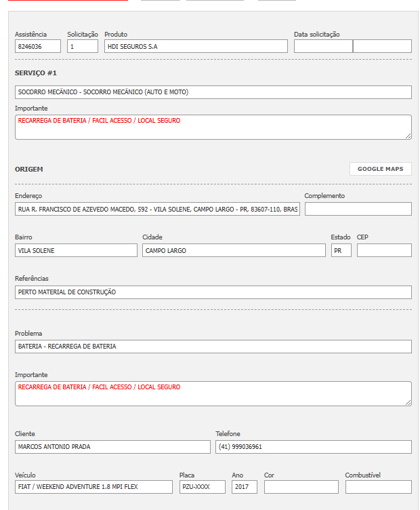This screenshot has width=420, height=510.
Task: Open Google Maps for the origin address
Action: click(380, 169)
